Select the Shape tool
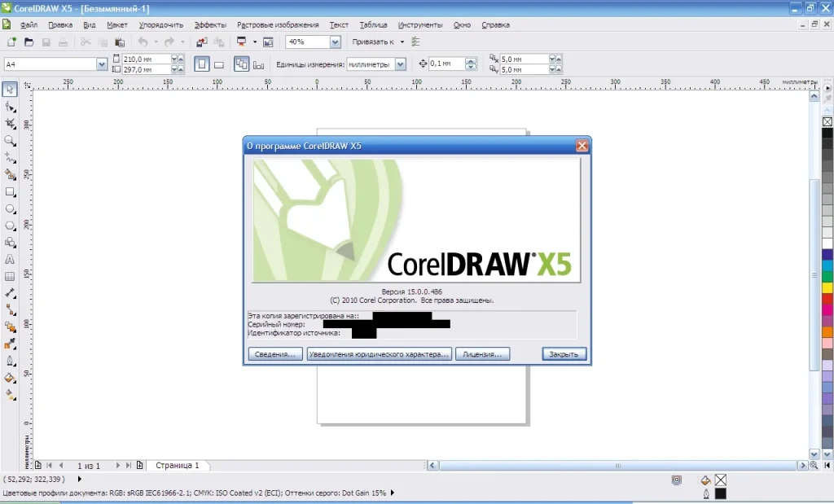 (11, 107)
